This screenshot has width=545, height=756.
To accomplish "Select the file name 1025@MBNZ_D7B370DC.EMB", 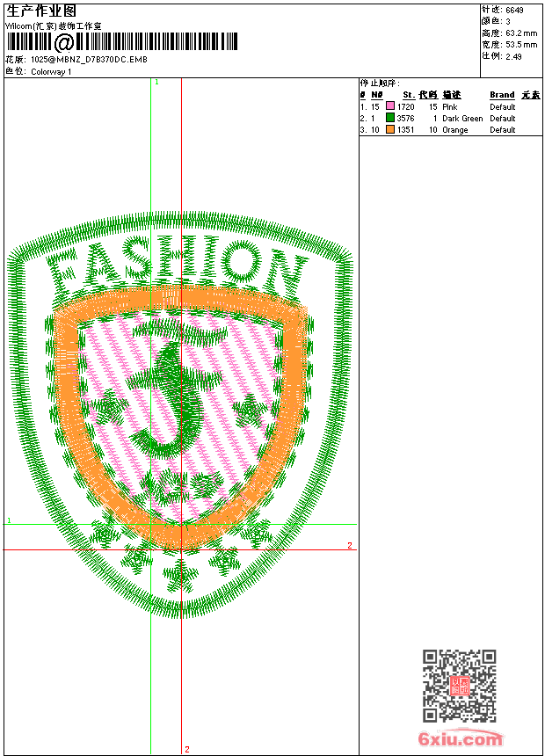I will coord(89,60).
